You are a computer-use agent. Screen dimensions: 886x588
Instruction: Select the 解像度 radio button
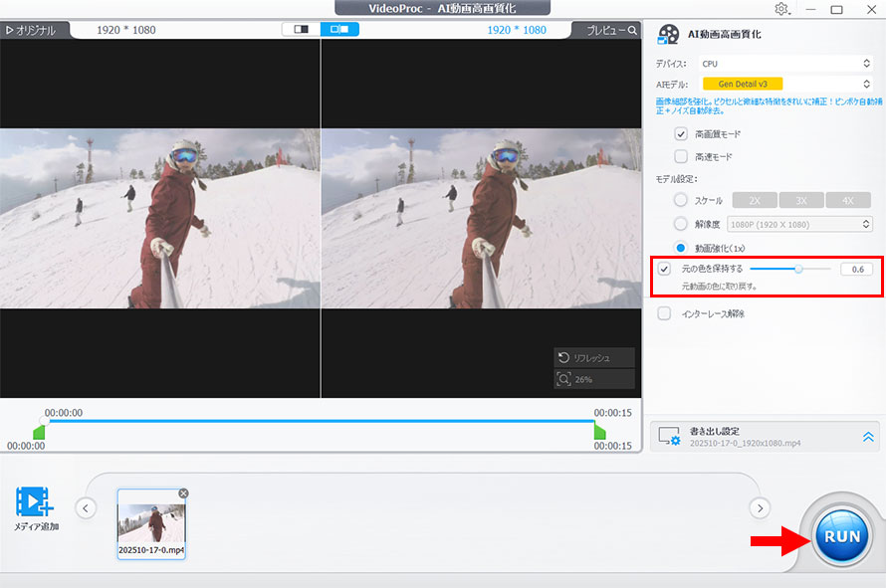(681, 224)
